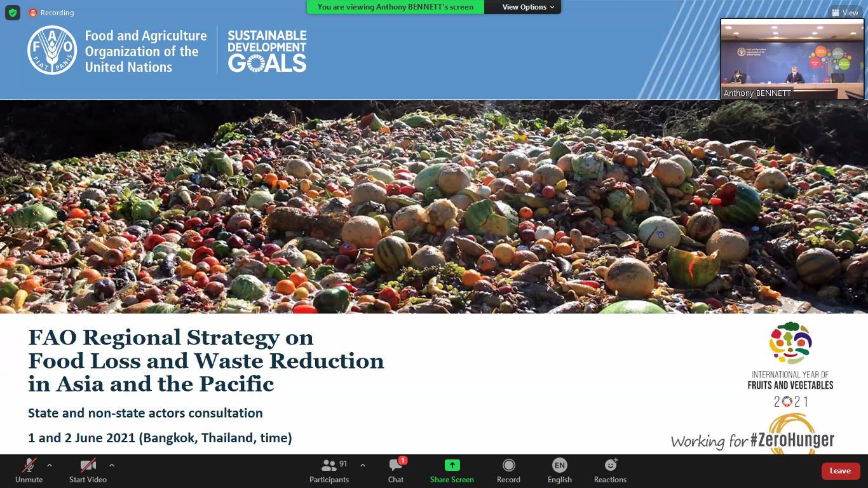
Task: Click the green encryption shield icon
Action: point(13,13)
